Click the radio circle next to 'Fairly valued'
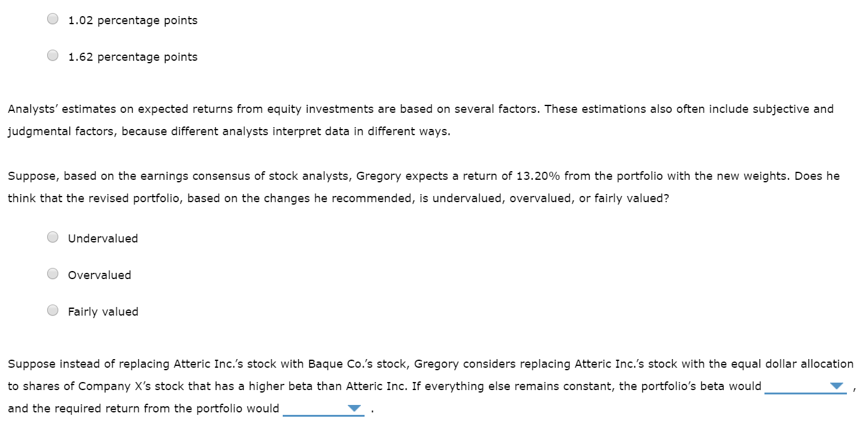The width and height of the screenshot is (868, 431). coord(53,310)
